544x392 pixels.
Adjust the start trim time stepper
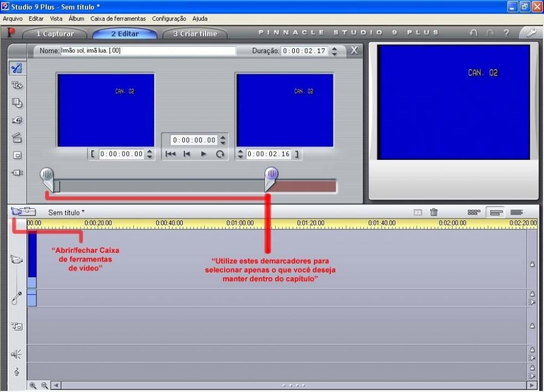pyautogui.click(x=150, y=154)
